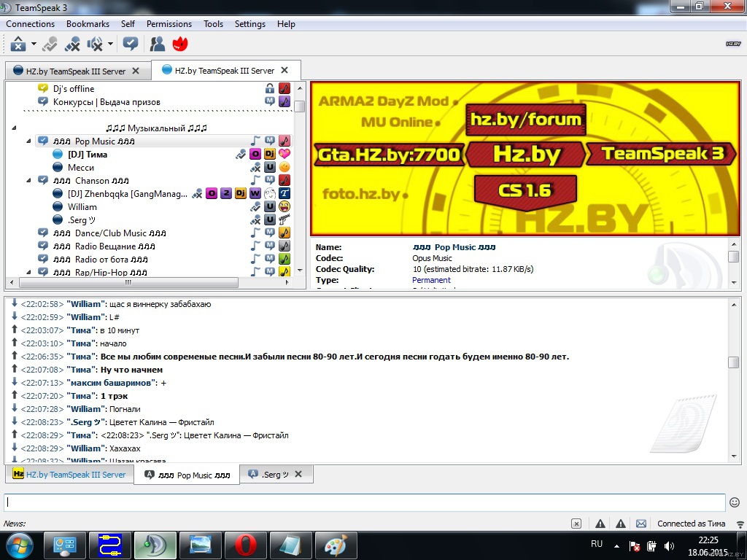
Task: Click the padlock icon on Dj's offline row
Action: [x=270, y=88]
